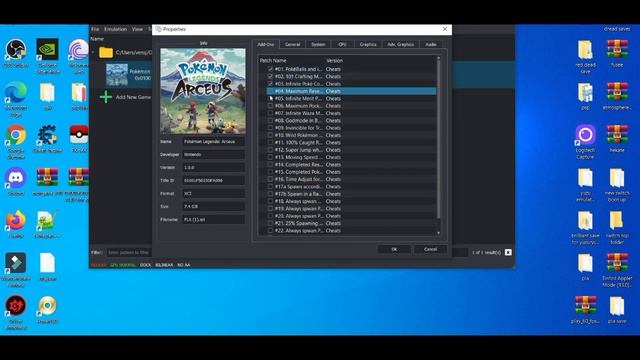
Task: Select the Add New Game Directory entry
Action: [x=133, y=97]
